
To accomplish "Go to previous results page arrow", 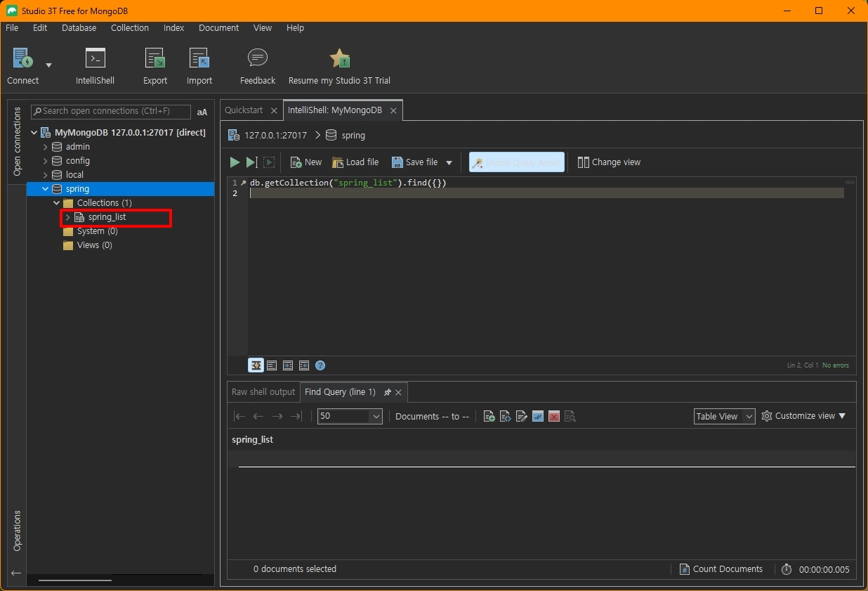I will pos(258,416).
